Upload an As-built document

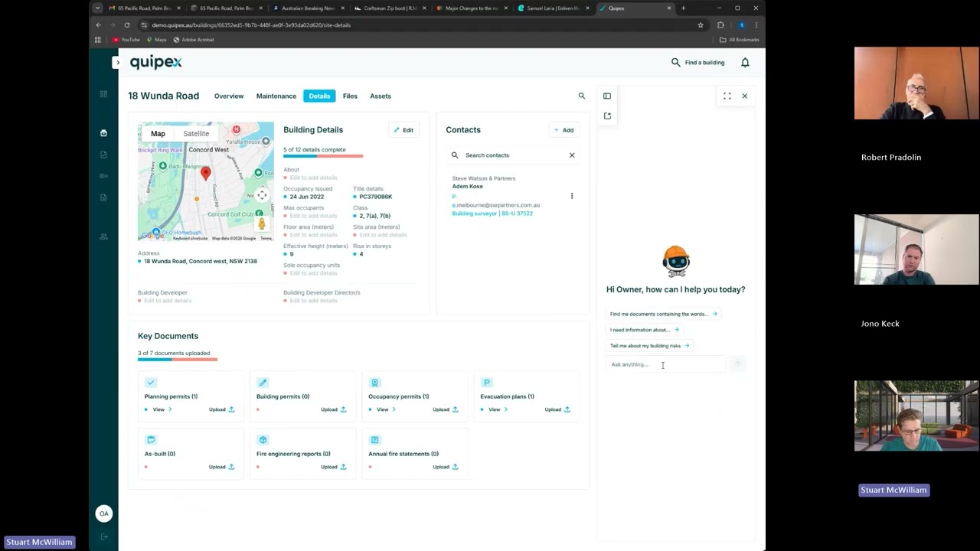[x=222, y=467]
